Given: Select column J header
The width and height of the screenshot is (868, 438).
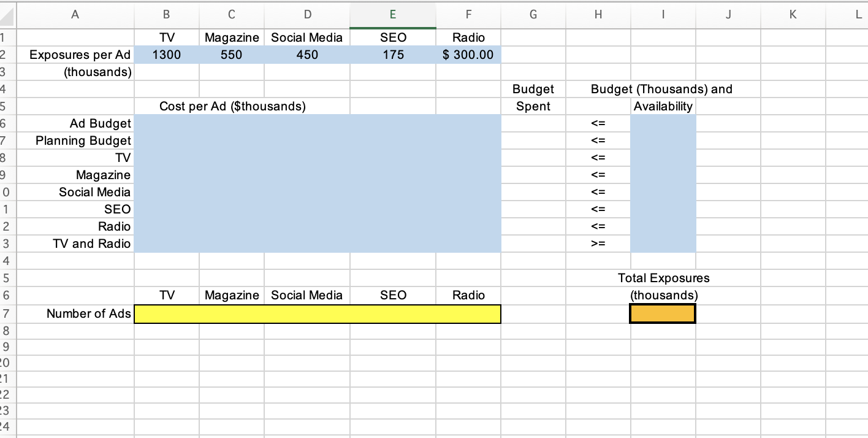Looking at the screenshot, I should pyautogui.click(x=728, y=14).
